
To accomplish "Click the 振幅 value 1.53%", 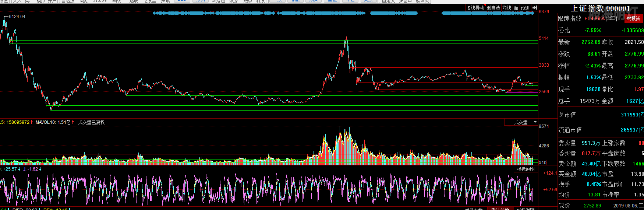I will (594, 78).
